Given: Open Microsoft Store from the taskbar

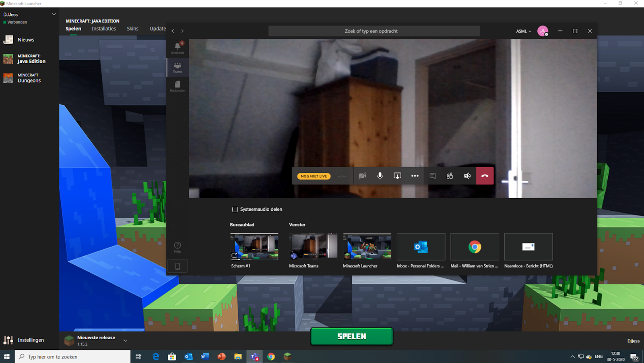Looking at the screenshot, I should click(x=172, y=357).
